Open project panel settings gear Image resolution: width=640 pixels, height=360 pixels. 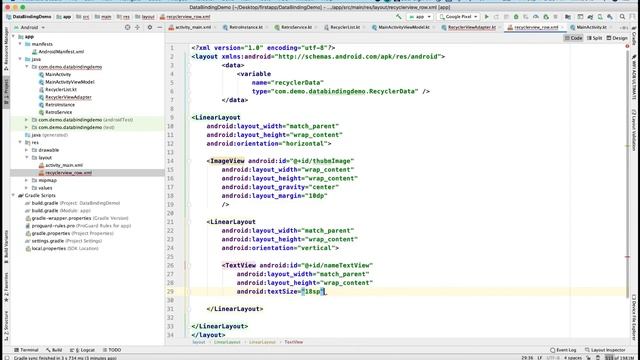click(150, 27)
